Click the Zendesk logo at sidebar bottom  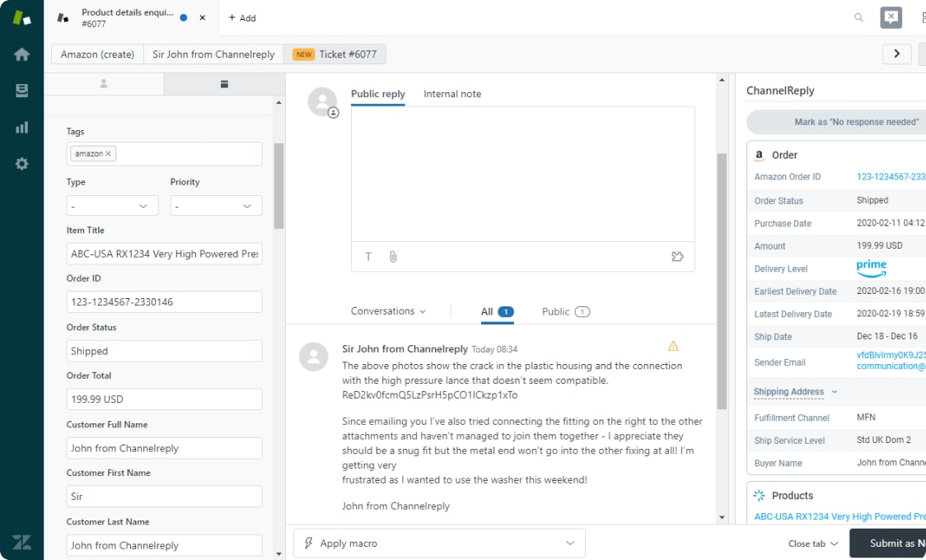point(21,542)
